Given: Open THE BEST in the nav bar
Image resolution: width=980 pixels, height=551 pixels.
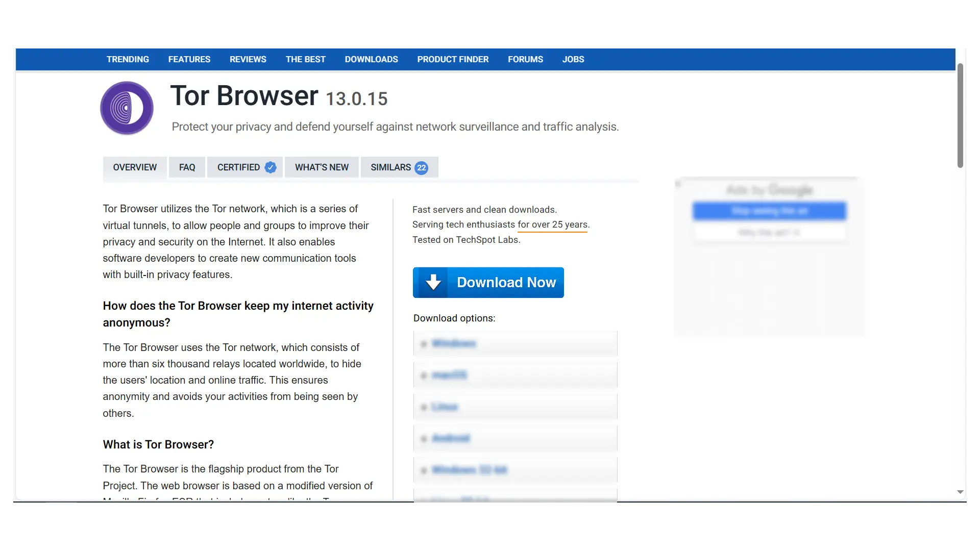Looking at the screenshot, I should (306, 59).
